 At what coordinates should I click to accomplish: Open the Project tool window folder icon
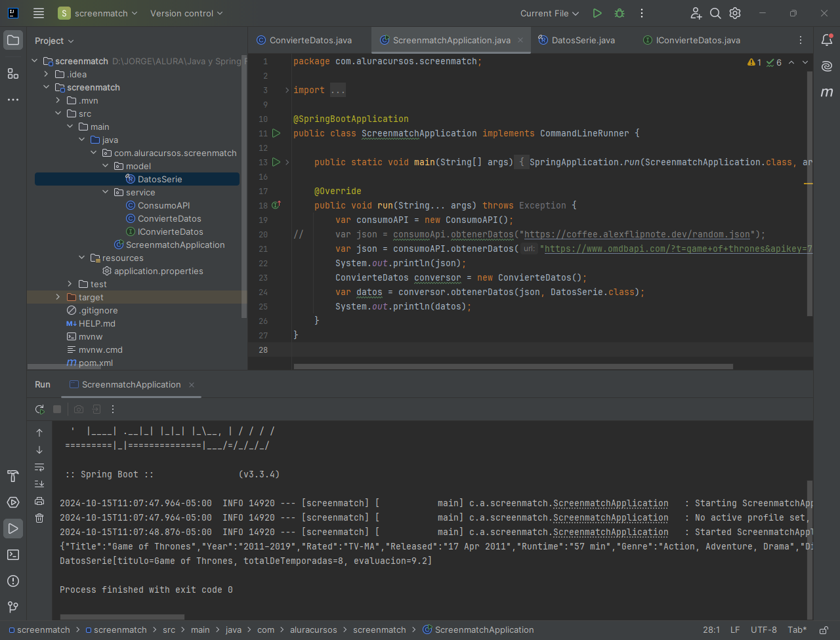click(13, 41)
